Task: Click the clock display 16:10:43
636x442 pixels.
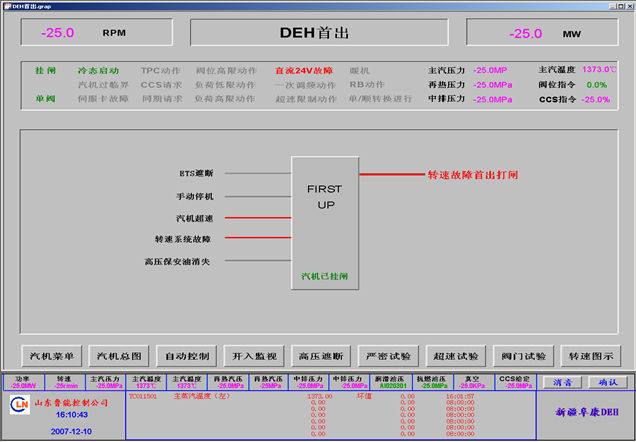Action: point(72,415)
